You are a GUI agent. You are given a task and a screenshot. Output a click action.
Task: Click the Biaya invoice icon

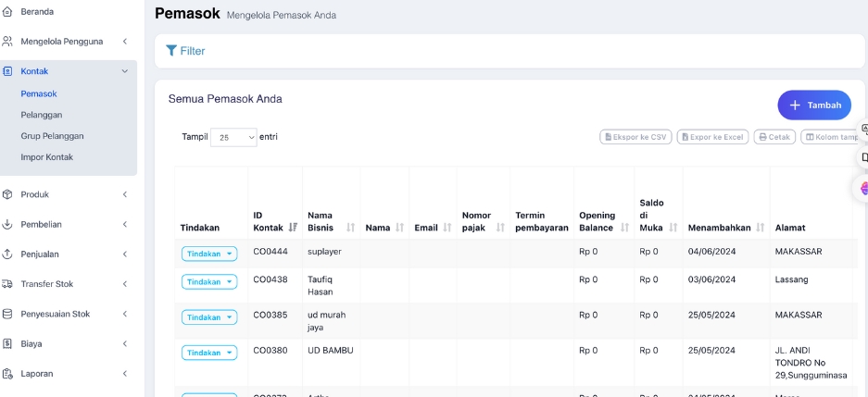pyautogui.click(x=8, y=343)
